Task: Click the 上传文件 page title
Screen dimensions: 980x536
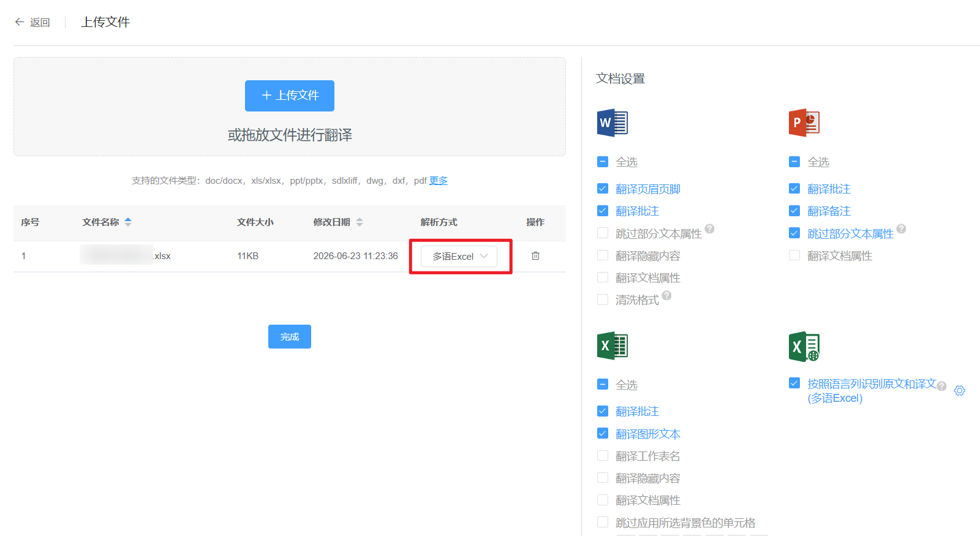Action: [x=105, y=22]
